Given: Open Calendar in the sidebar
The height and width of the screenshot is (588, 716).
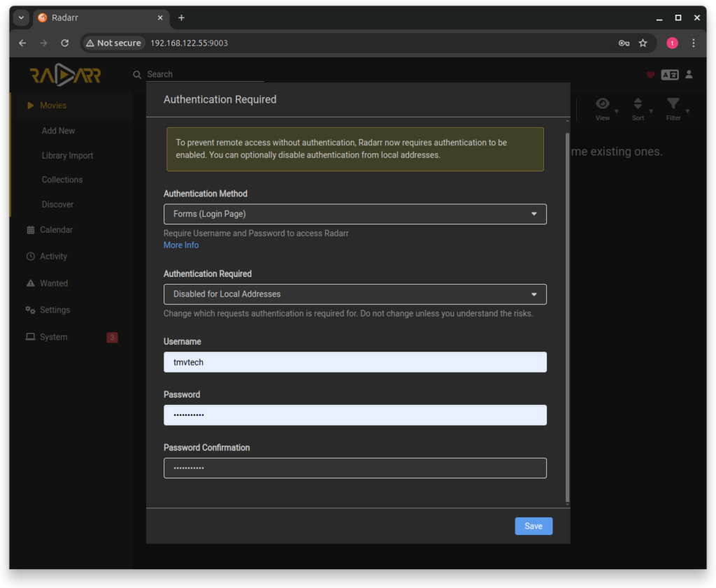Looking at the screenshot, I should tap(56, 230).
